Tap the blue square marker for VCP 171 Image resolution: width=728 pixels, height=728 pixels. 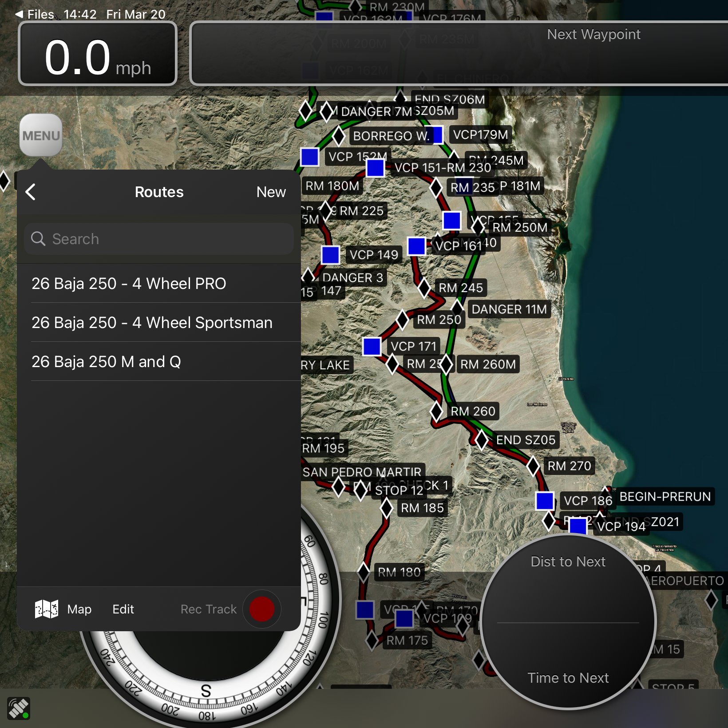372,346
